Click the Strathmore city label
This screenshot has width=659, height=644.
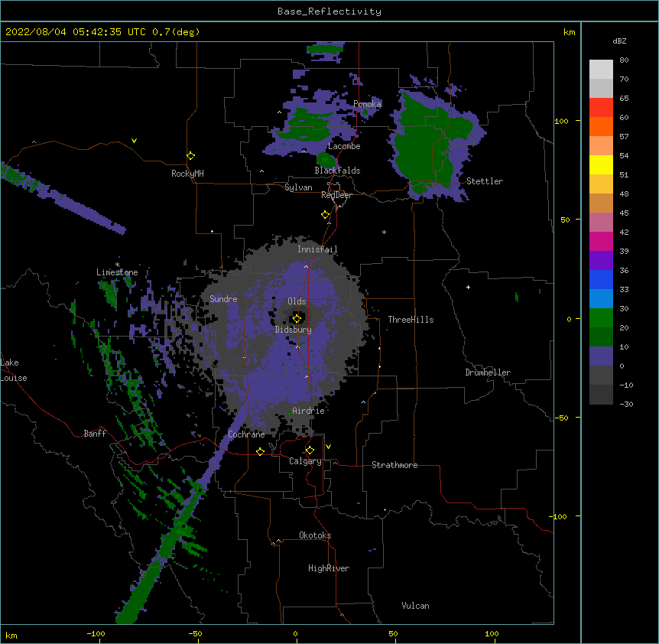394,465
